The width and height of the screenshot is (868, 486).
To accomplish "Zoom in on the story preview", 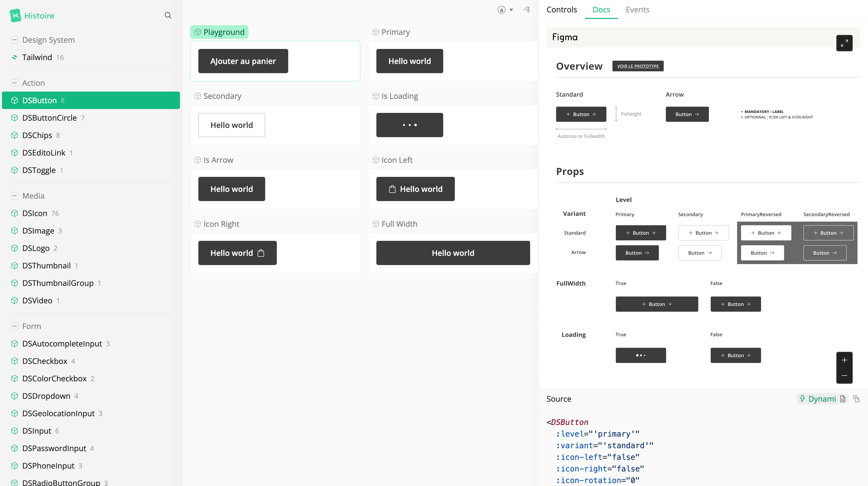I will 845,360.
